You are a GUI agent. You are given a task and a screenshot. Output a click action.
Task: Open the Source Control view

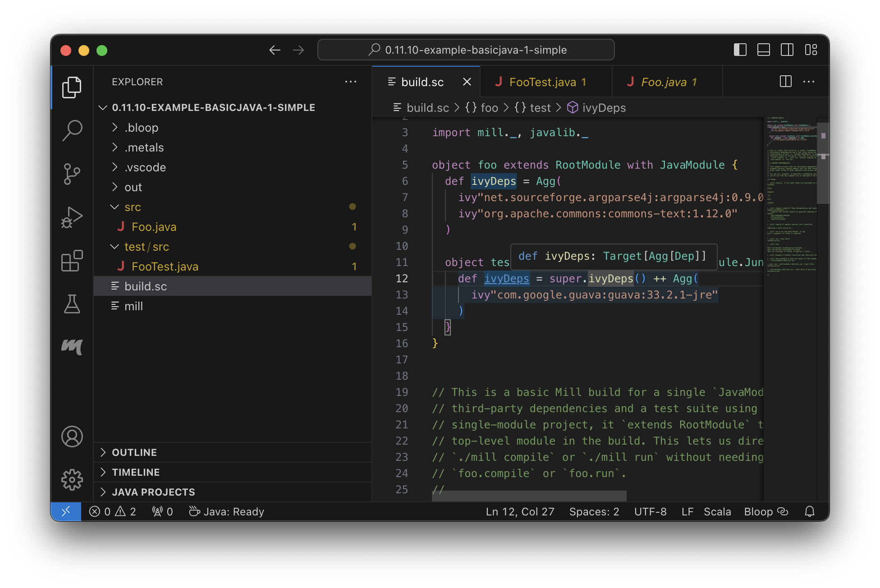tap(72, 174)
